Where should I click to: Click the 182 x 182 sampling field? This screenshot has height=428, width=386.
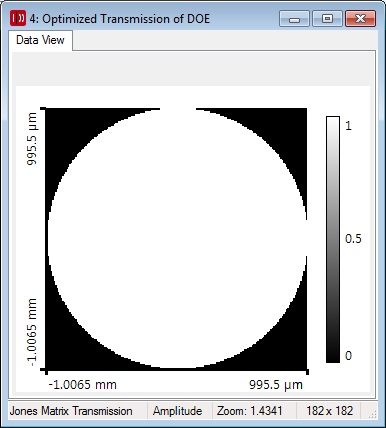coord(329,411)
